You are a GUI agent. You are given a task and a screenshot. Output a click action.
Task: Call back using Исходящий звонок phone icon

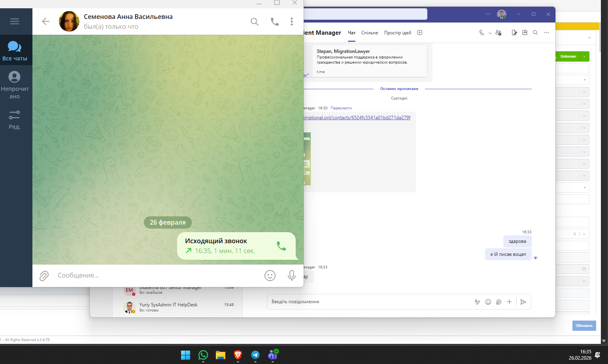281,246
